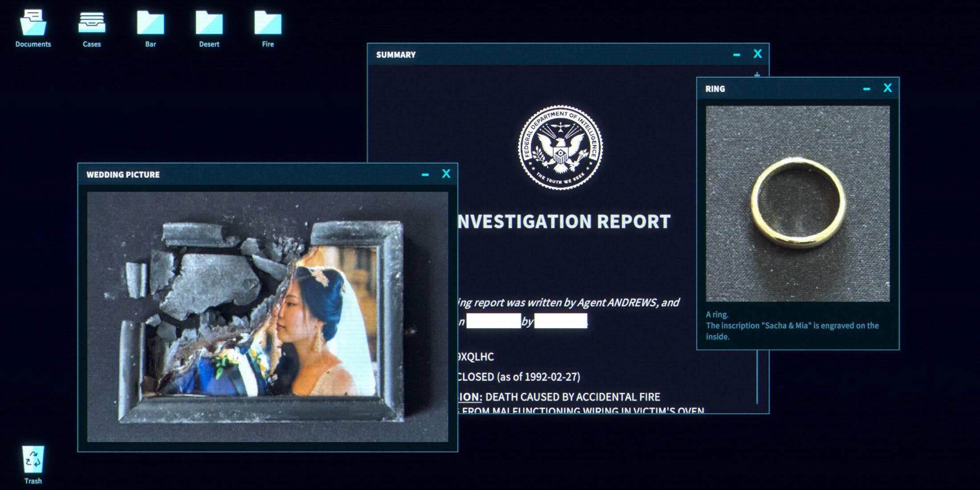This screenshot has height=490, width=980.
Task: Open the Fire folder
Action: (x=268, y=23)
